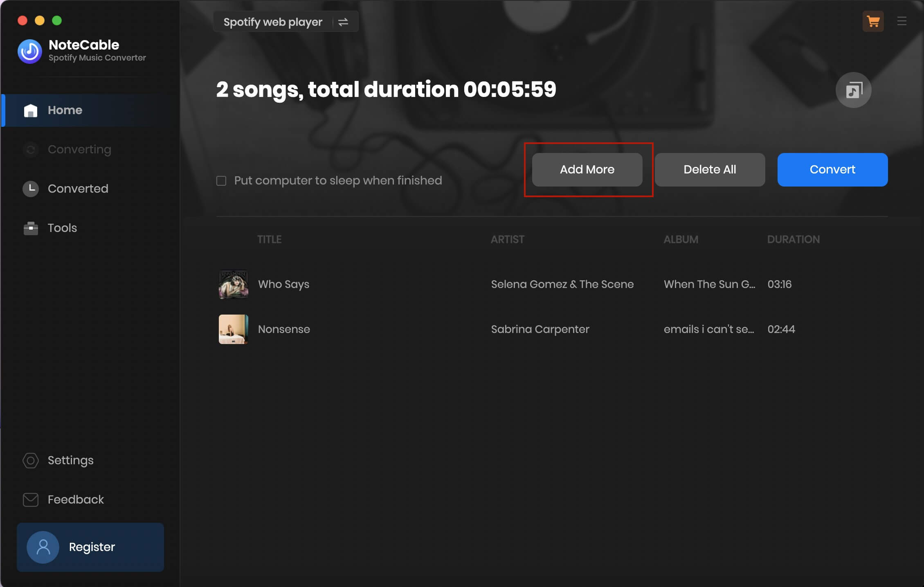Click artist Selena Gomez & The Scene
The width and height of the screenshot is (924, 587).
tap(562, 284)
